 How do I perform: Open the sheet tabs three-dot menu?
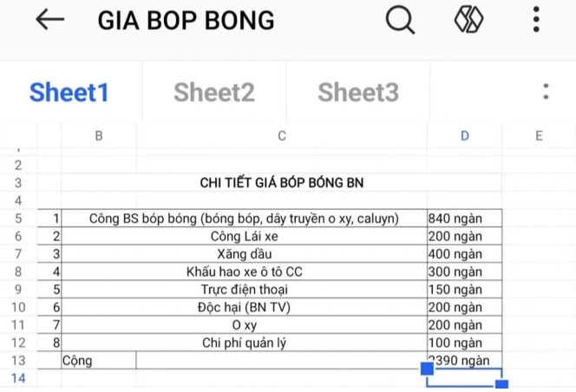click(546, 92)
